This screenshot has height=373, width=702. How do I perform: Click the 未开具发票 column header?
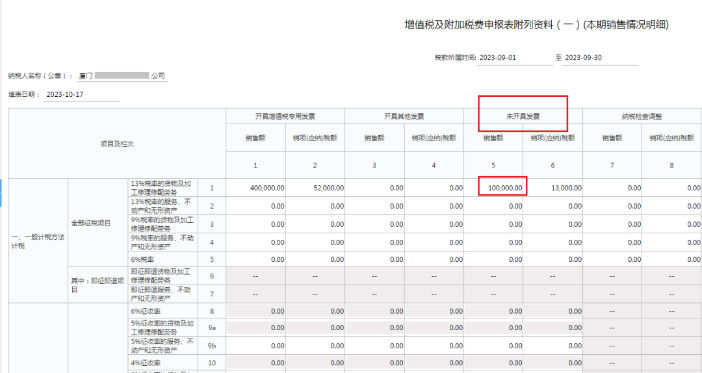click(523, 116)
